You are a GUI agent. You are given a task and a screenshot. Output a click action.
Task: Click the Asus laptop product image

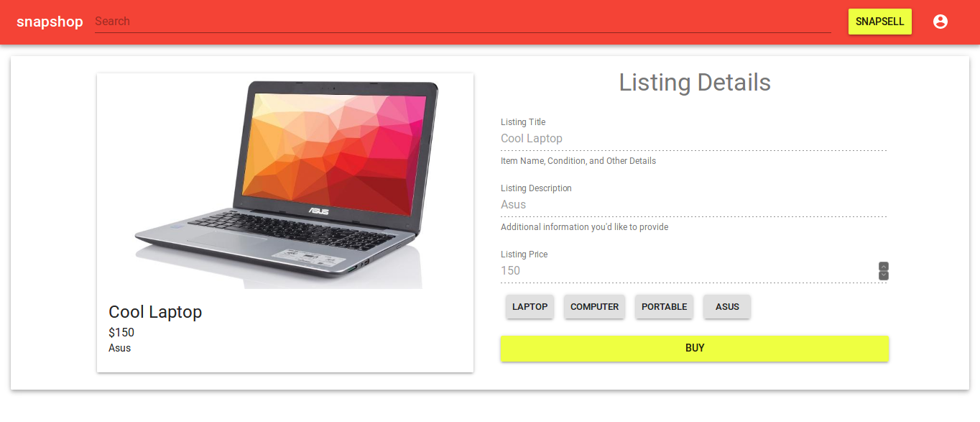[285, 181]
